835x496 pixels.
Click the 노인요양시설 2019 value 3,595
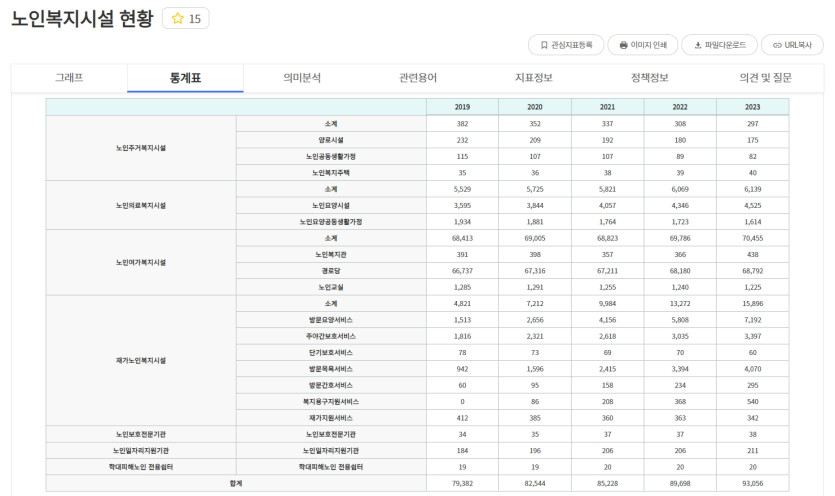[462, 206]
